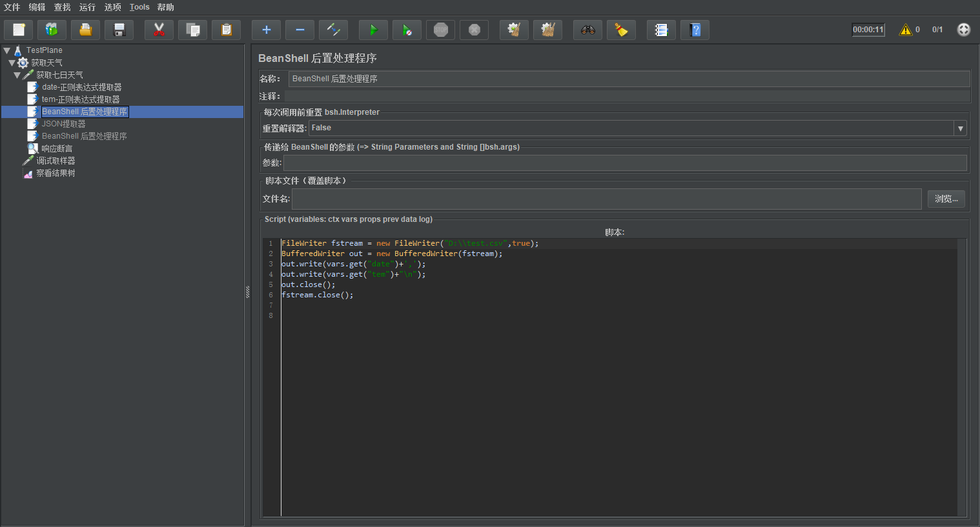The width and height of the screenshot is (980, 527).
Task: Click the Toggle wand toolbar icon
Action: (333, 30)
